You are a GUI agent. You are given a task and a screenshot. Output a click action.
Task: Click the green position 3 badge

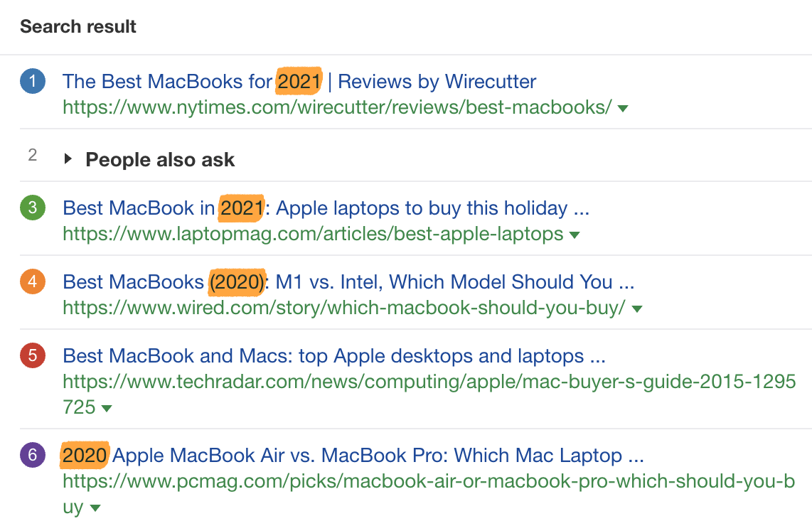33,209
